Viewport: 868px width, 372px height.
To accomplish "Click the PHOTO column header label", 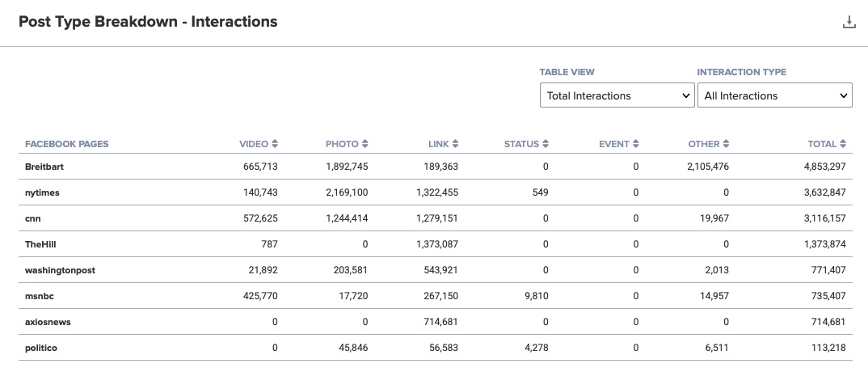I will coord(342,144).
